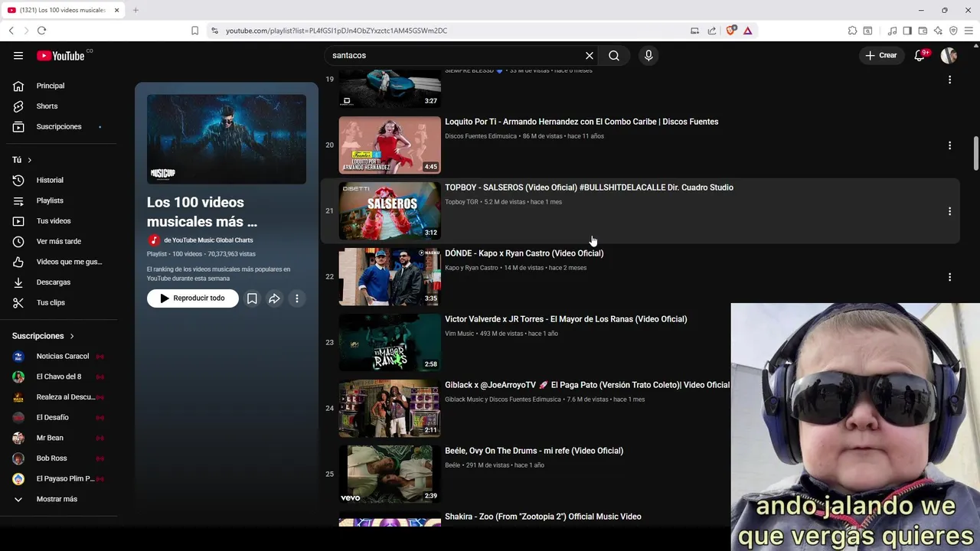Play El Paga Pato thumbnail
980x551 pixels.
pyautogui.click(x=390, y=409)
